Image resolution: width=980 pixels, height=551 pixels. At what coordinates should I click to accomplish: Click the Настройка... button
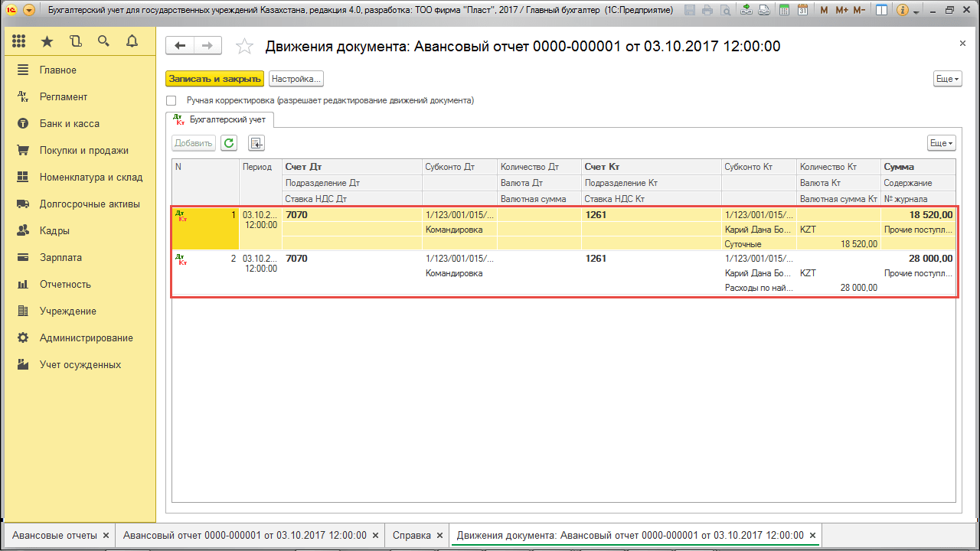coord(296,79)
